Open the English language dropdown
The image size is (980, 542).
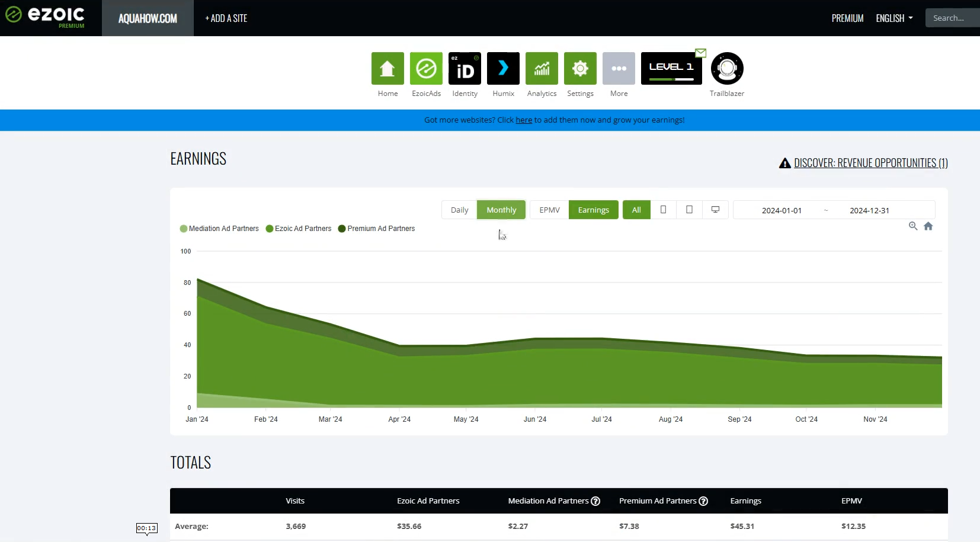(x=894, y=18)
